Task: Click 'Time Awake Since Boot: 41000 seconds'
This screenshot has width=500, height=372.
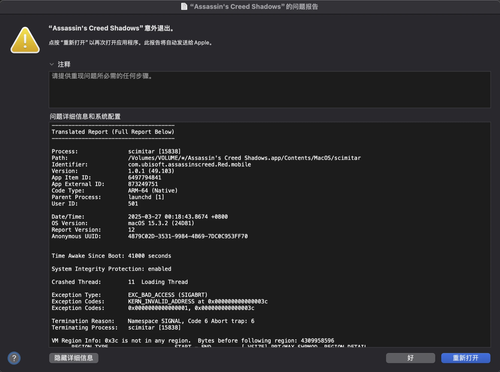Action: tap(111, 256)
